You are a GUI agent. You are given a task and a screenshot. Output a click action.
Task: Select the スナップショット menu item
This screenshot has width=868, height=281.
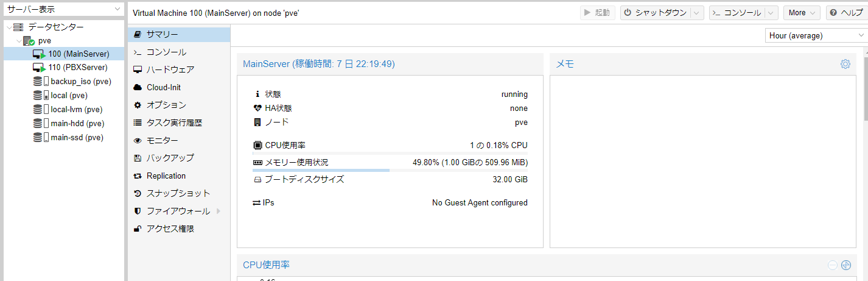point(178,193)
